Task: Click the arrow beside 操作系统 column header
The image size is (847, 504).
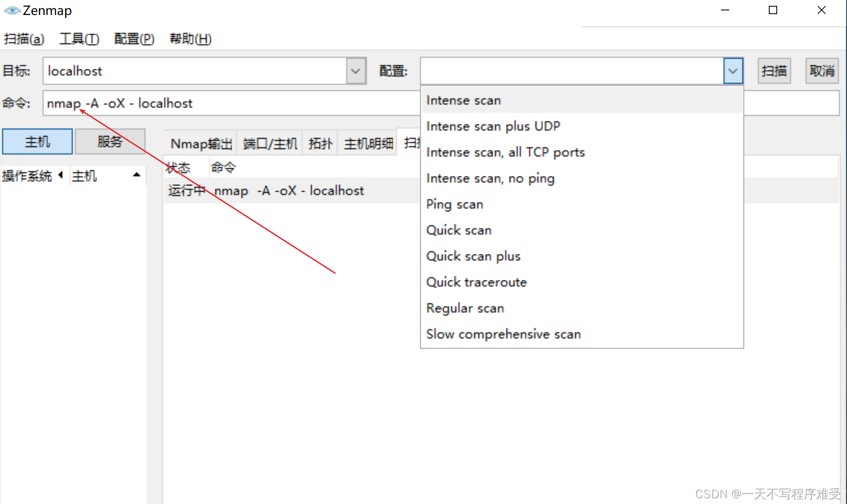Action: point(61,175)
